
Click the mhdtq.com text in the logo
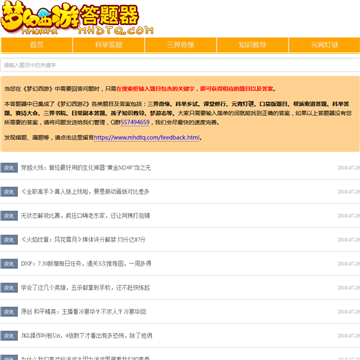[116, 31]
